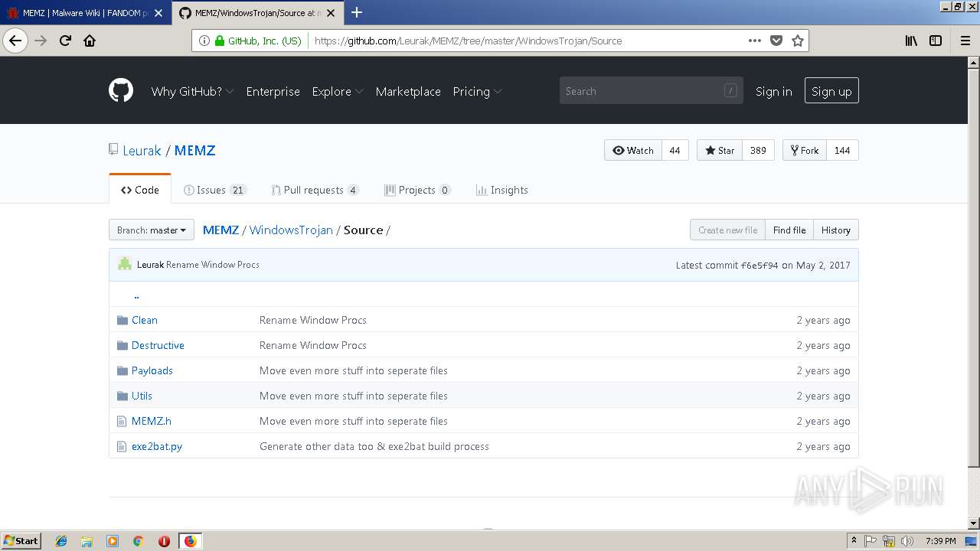Open Windows Explorer from the taskbar

click(x=87, y=541)
